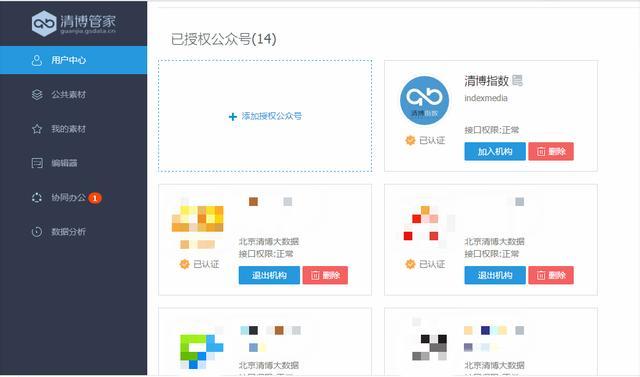Click the indexmedia account ID text

pos(486,98)
